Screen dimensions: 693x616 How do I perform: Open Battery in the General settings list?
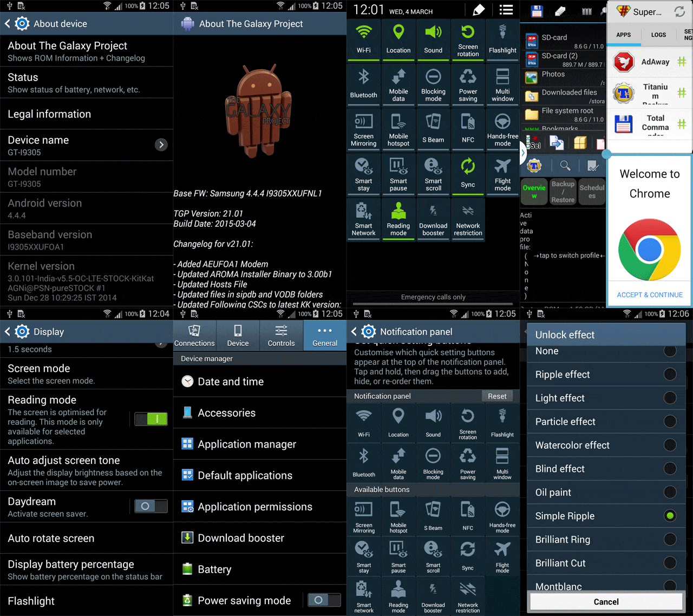tap(260, 569)
